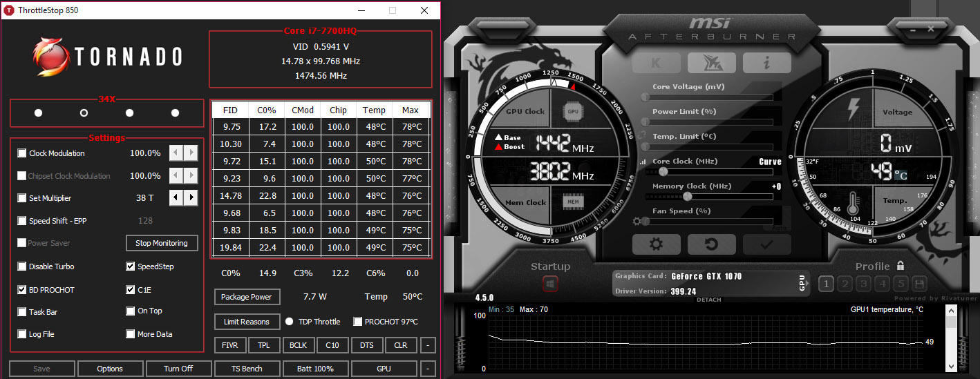Open Afterburner settings gear button
This screenshot has height=379, width=980.
(x=657, y=244)
